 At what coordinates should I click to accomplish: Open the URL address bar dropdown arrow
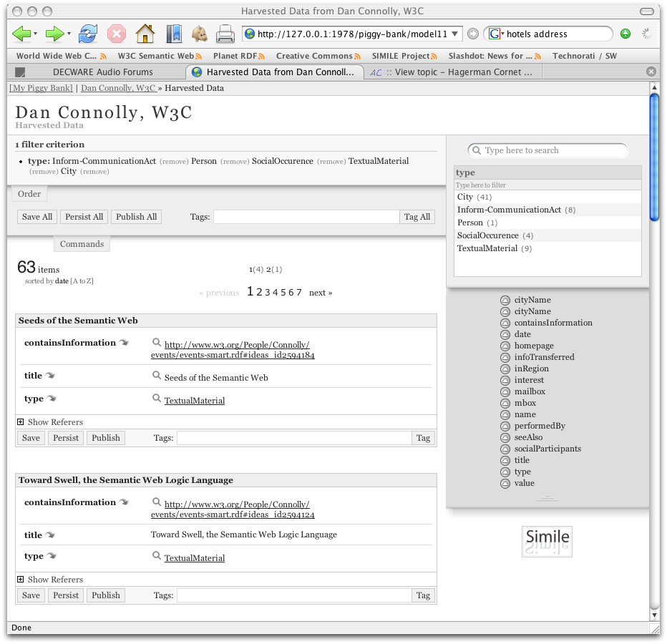point(455,34)
